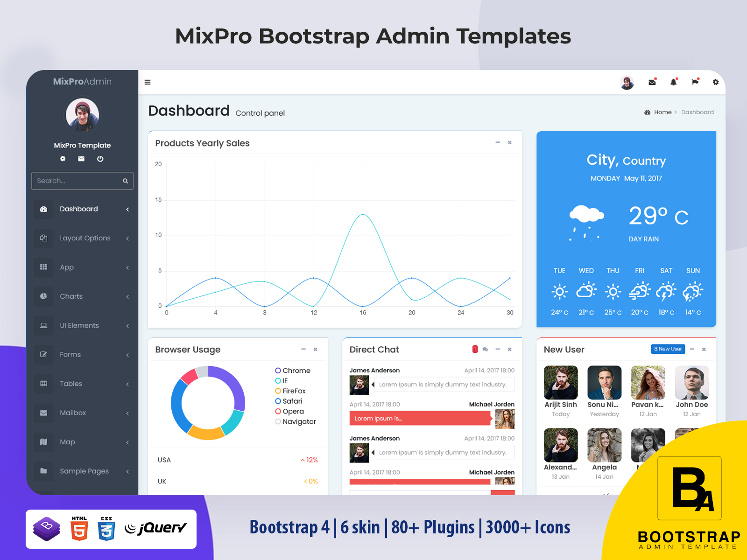Open the user avatar in top bar
Screen dimensions: 747x560
[627, 83]
